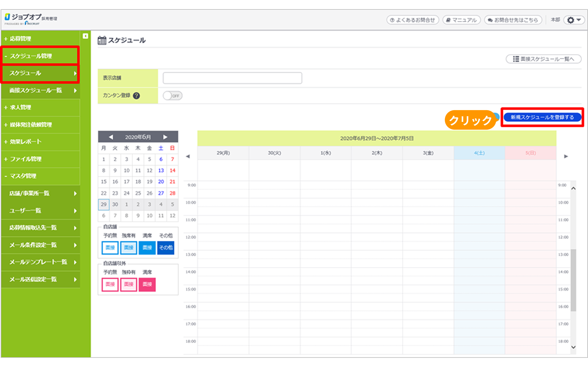
Task: Collapse the スケジュール管理 menu section
Action: click(31, 56)
